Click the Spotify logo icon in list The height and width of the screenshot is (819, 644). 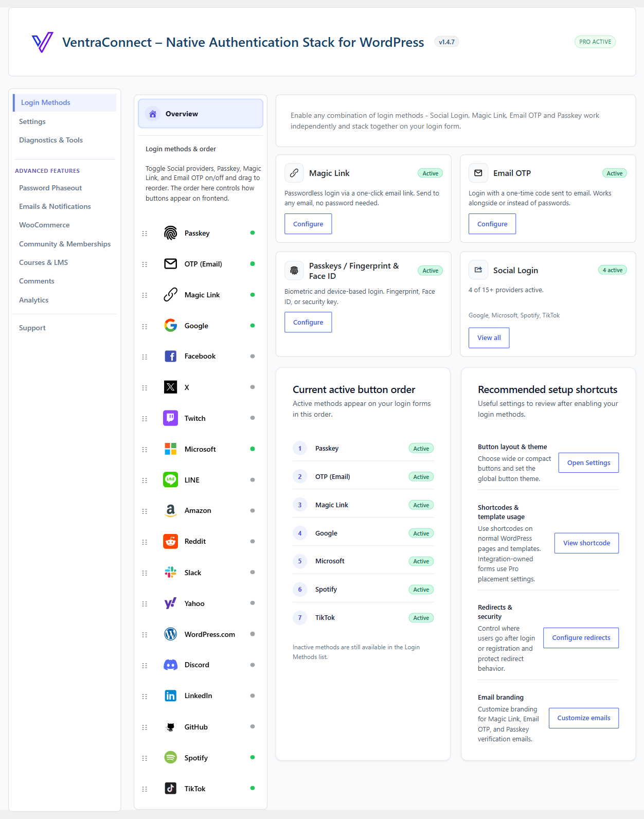tap(170, 757)
